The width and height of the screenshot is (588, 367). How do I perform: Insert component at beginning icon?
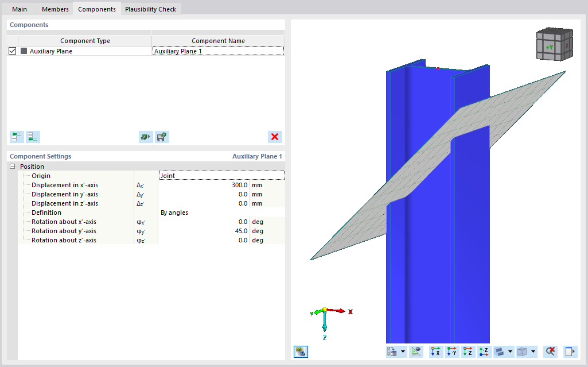click(17, 137)
